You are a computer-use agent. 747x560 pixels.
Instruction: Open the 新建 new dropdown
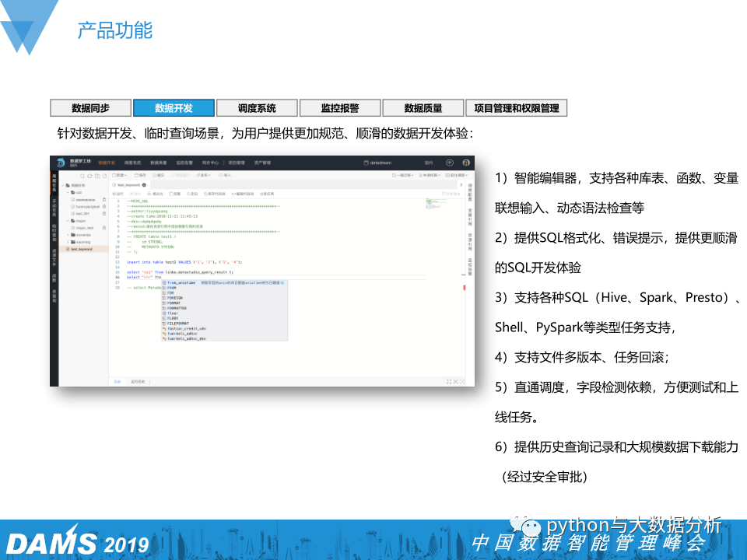(118, 175)
